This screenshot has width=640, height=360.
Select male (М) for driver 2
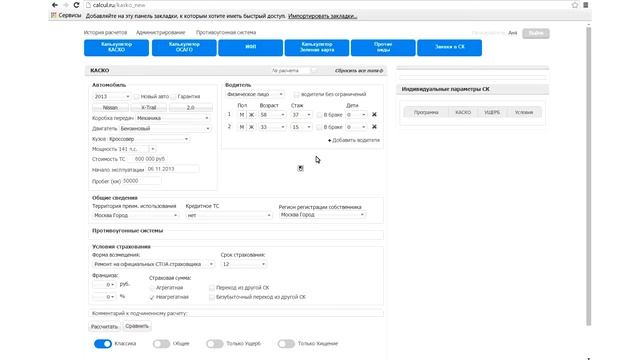[x=242, y=127]
